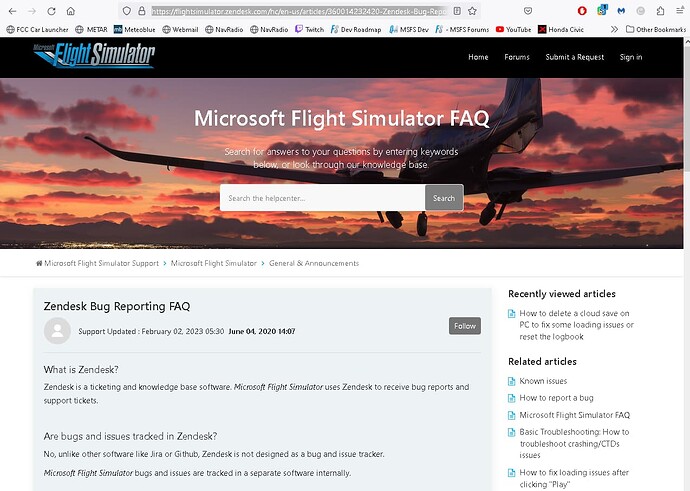This screenshot has width=690, height=491.
Task: Open FCC Car Launcher bookmark
Action: (37, 29)
